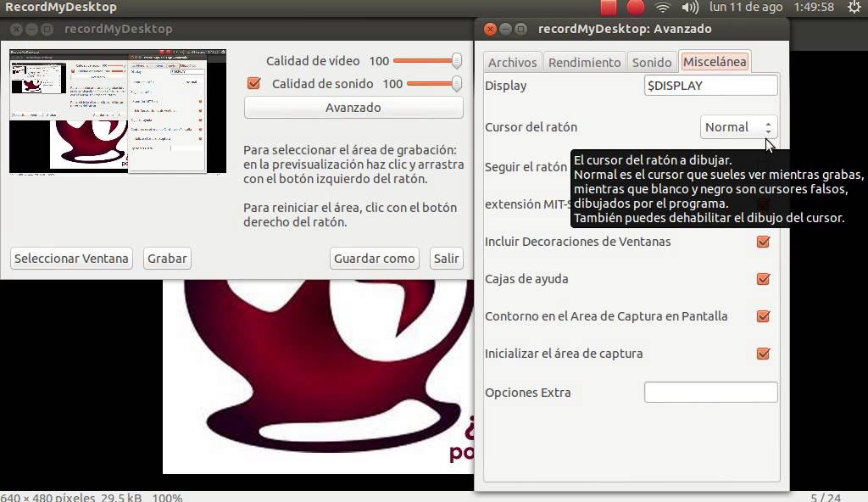Maximize the Avanzado window
The height and width of the screenshot is (502, 868).
pos(520,29)
